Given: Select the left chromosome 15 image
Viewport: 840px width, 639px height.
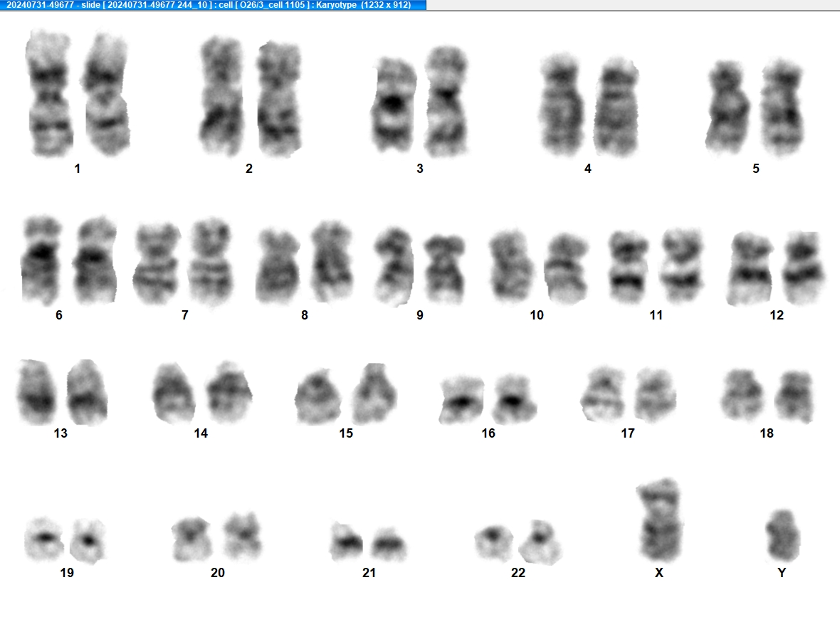Looking at the screenshot, I should click(x=318, y=396).
